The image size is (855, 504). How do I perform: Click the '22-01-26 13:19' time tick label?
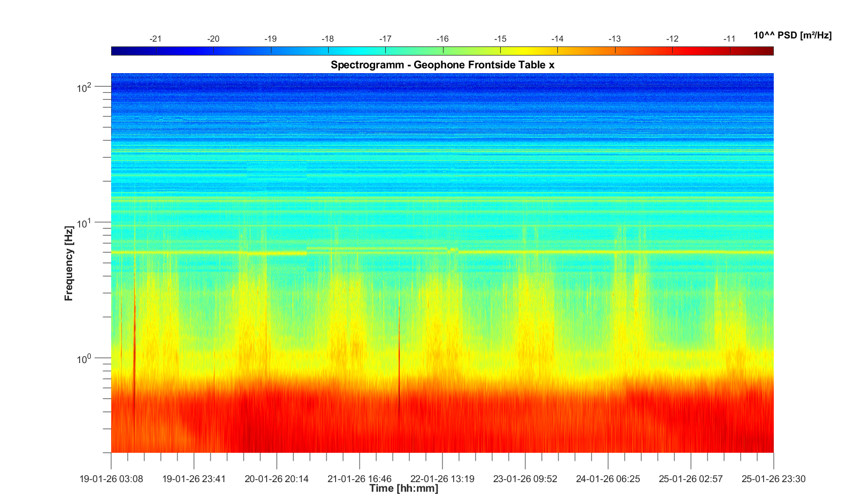click(442, 479)
